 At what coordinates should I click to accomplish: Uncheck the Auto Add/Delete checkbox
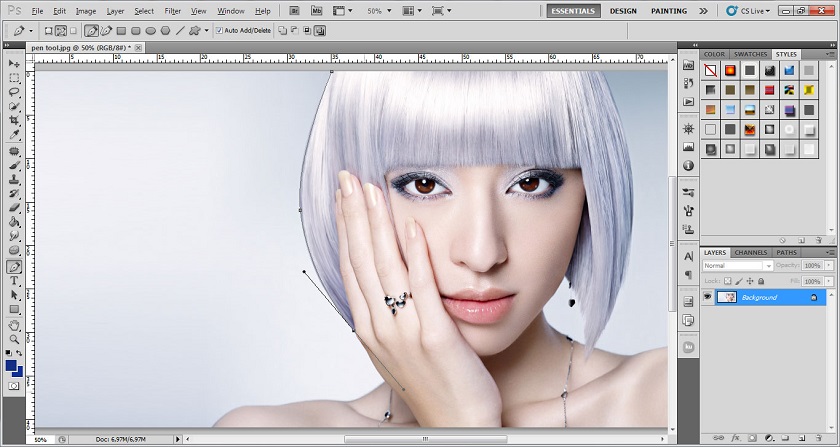pos(220,31)
